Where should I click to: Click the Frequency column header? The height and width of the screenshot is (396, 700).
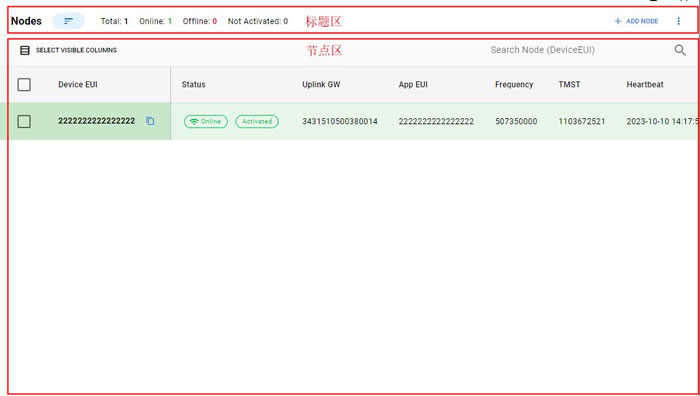[514, 84]
